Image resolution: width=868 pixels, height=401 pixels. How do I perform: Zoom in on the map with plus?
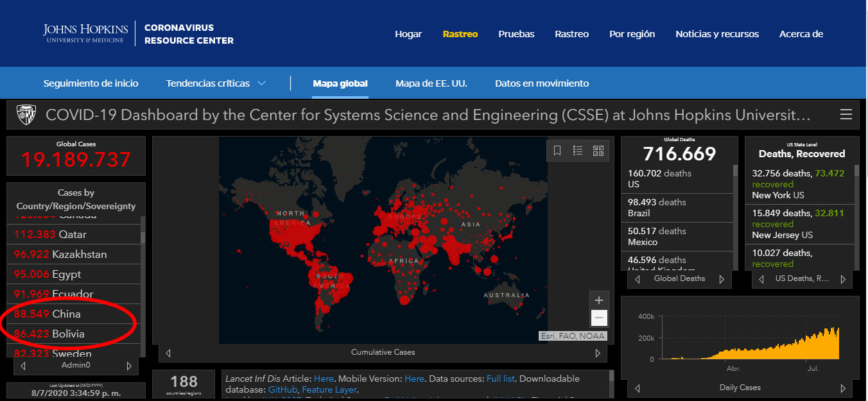coord(599,300)
